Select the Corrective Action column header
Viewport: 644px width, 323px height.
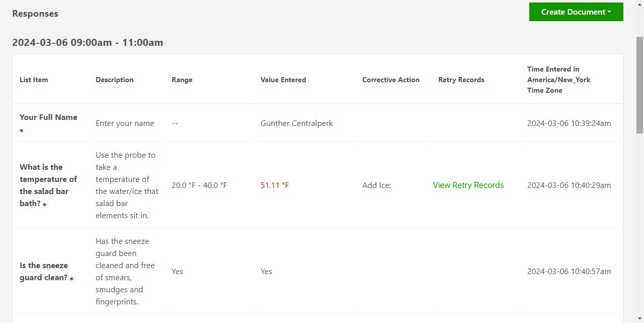pyautogui.click(x=390, y=80)
